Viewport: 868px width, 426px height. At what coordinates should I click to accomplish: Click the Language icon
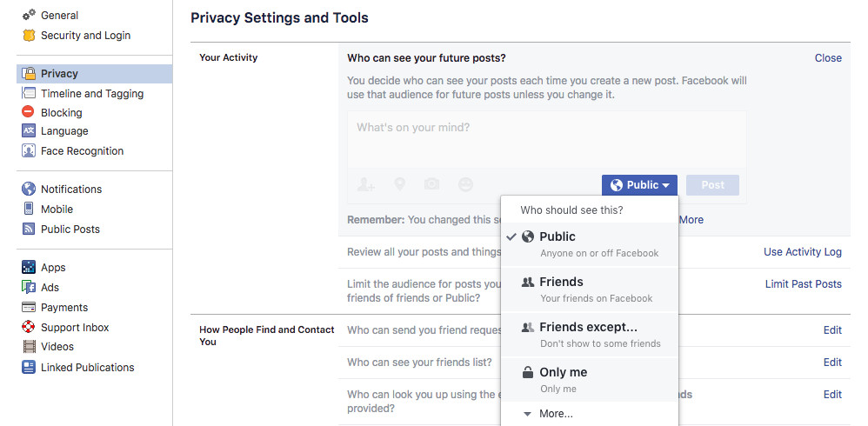(28, 130)
